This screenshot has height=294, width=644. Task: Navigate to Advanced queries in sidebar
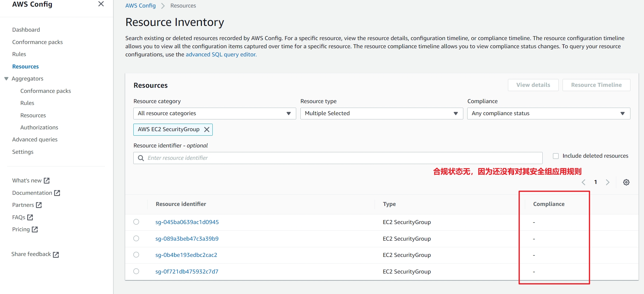[x=35, y=140]
